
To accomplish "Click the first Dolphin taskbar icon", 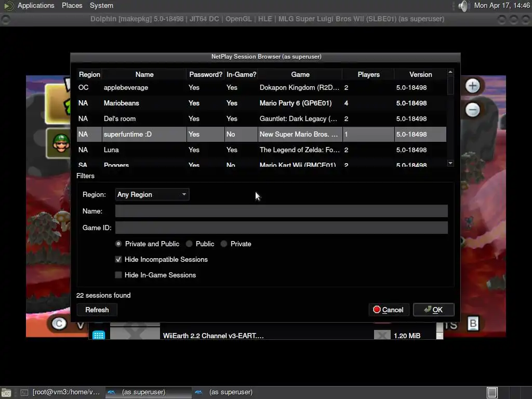I will point(111,393).
